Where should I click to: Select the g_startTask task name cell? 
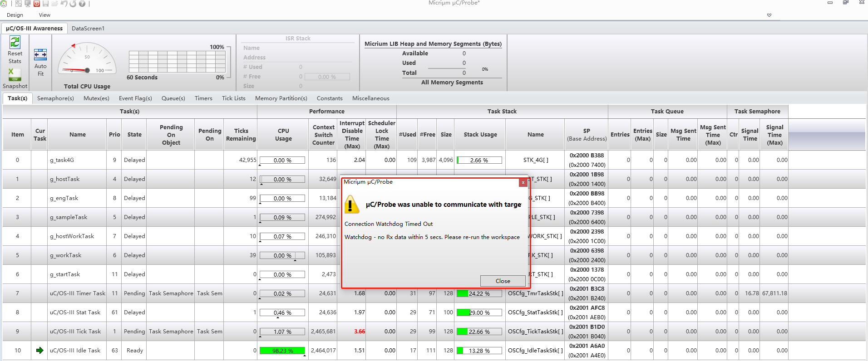pyautogui.click(x=77, y=274)
